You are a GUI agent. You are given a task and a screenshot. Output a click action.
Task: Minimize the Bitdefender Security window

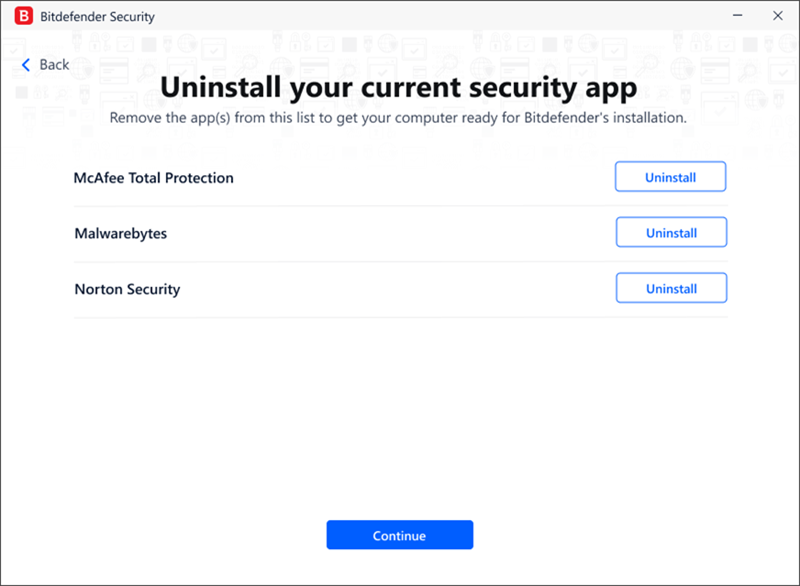click(738, 15)
